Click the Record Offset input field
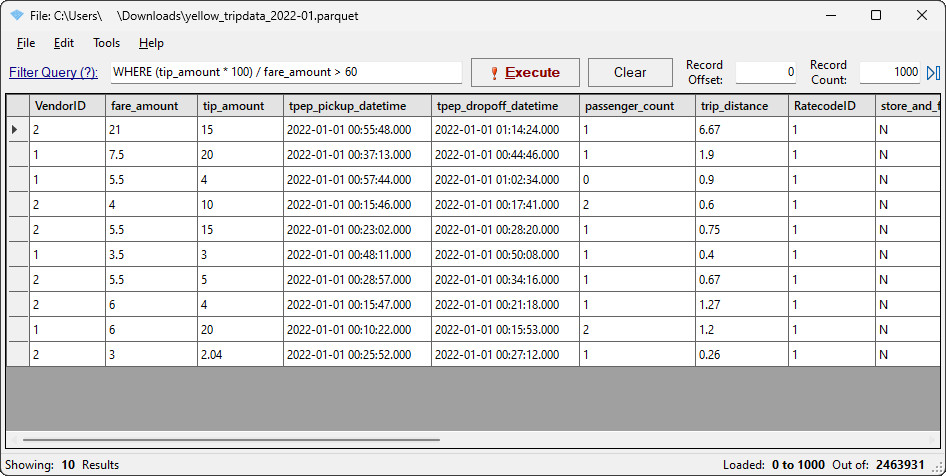This screenshot has height=476, width=946. (767, 72)
